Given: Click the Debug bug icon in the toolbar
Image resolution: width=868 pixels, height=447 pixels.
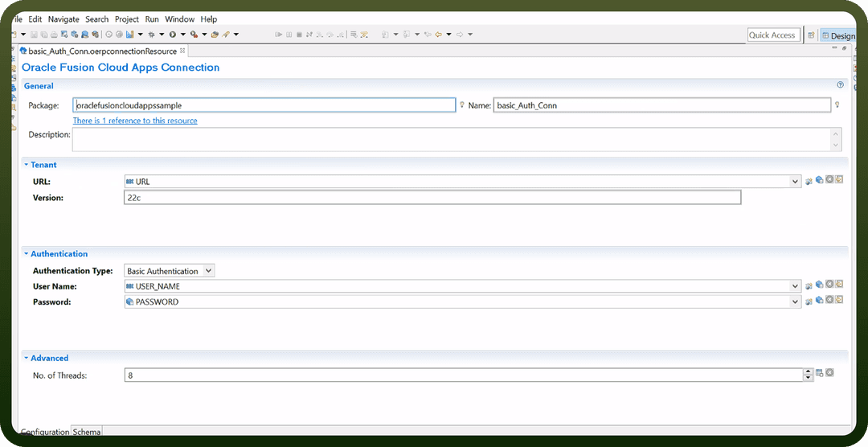Looking at the screenshot, I should 151,35.
